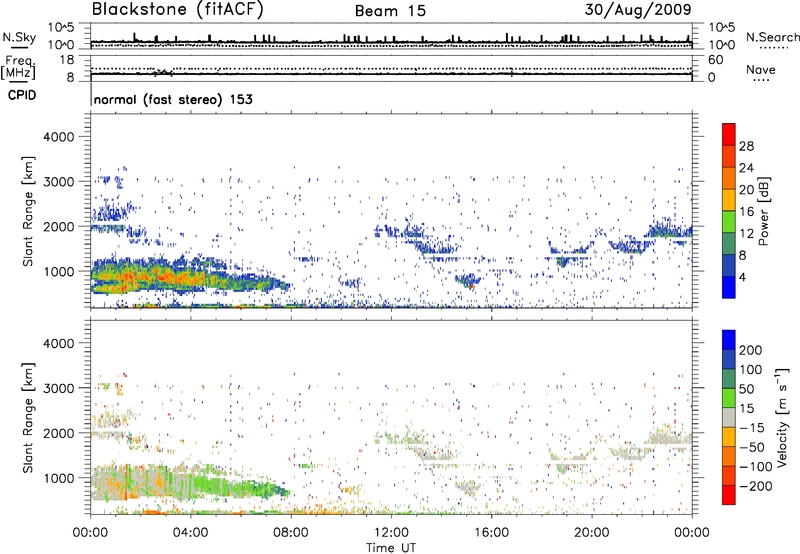The image size is (800, 554).
Task: Click the '200' label on the velocity color bar
Action: (751, 350)
